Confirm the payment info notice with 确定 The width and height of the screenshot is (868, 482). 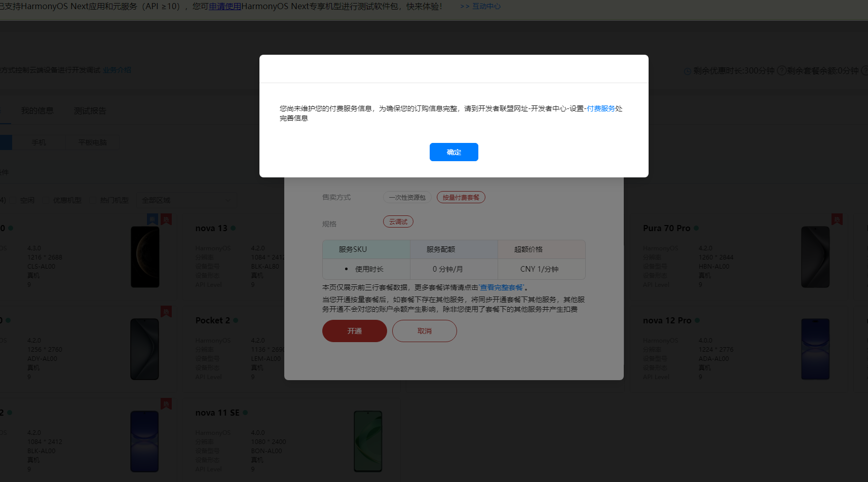[454, 152]
